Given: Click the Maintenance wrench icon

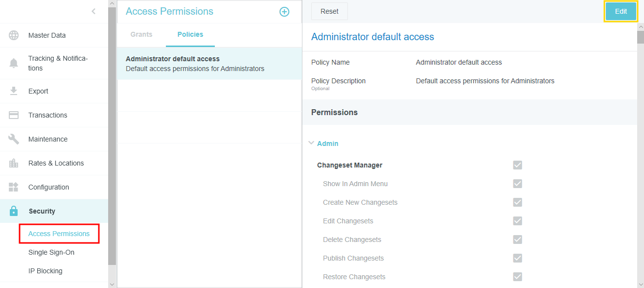Looking at the screenshot, I should click(14, 139).
